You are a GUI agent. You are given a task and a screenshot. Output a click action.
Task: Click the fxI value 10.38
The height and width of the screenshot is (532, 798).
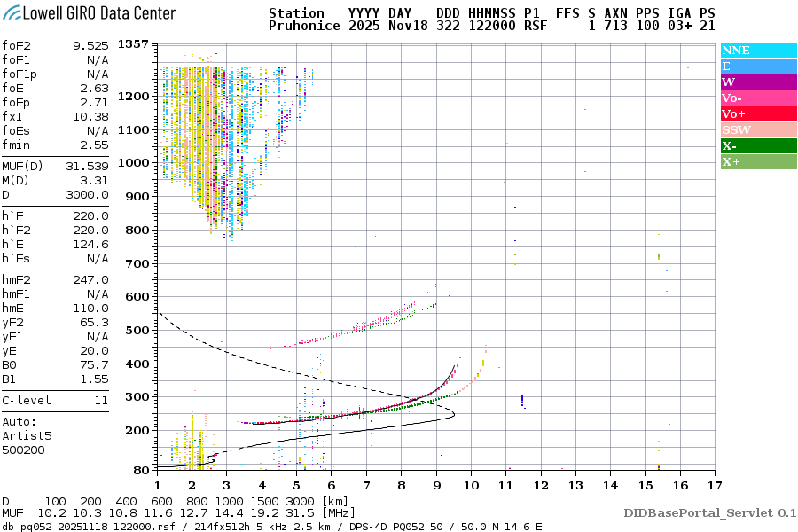91,116
